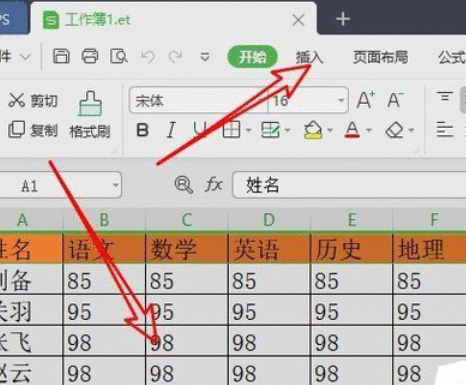Viewport: 466px width, 385px height.
Task: Select the 英语 header cell
Action: (x=269, y=249)
